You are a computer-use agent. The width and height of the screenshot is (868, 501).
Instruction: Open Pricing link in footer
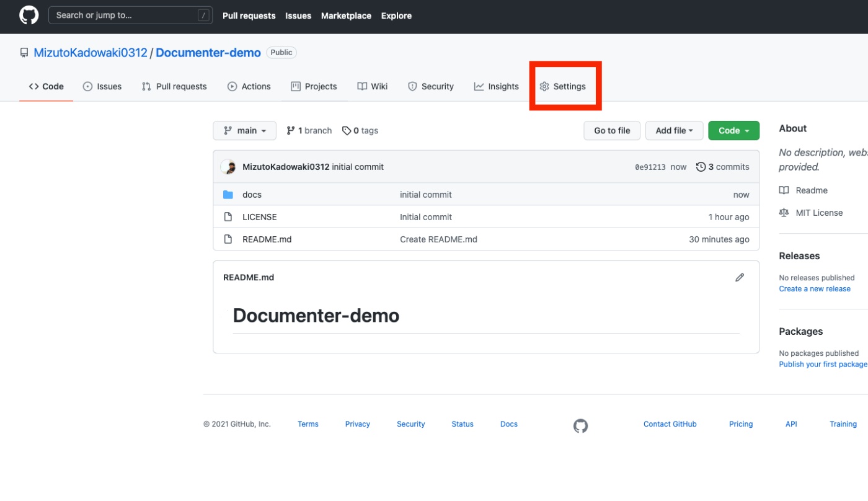tap(741, 424)
